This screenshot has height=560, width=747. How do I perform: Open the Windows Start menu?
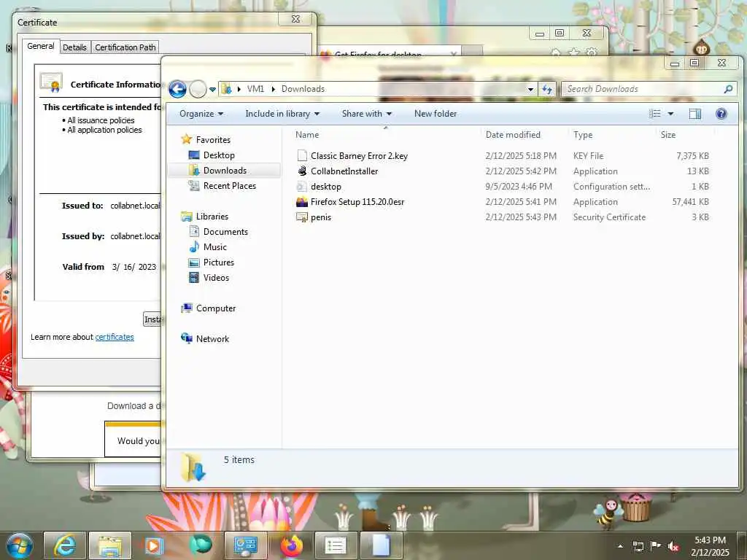click(19, 545)
